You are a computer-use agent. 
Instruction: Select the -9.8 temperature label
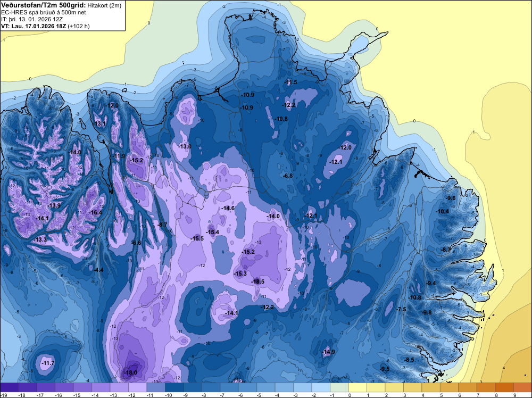427,312
